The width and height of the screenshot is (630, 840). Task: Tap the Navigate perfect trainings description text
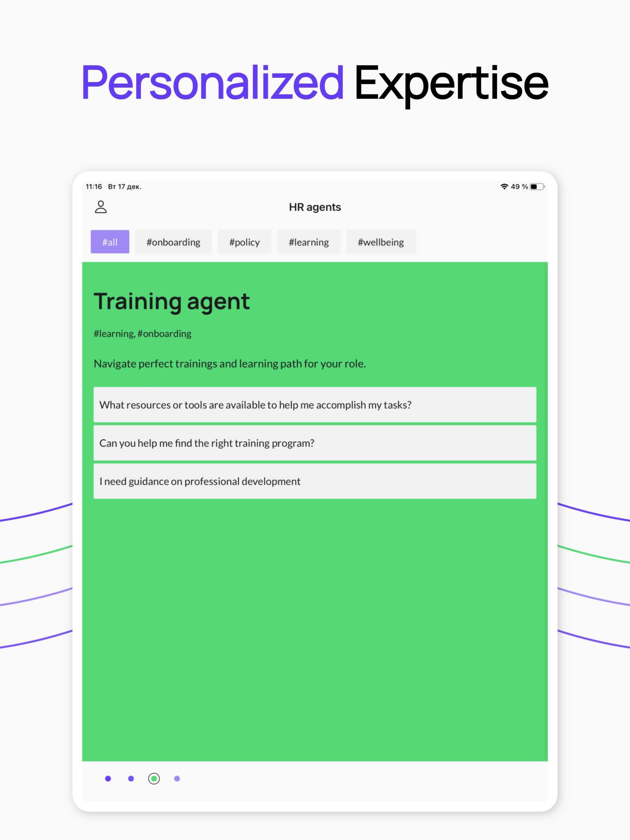tap(229, 363)
